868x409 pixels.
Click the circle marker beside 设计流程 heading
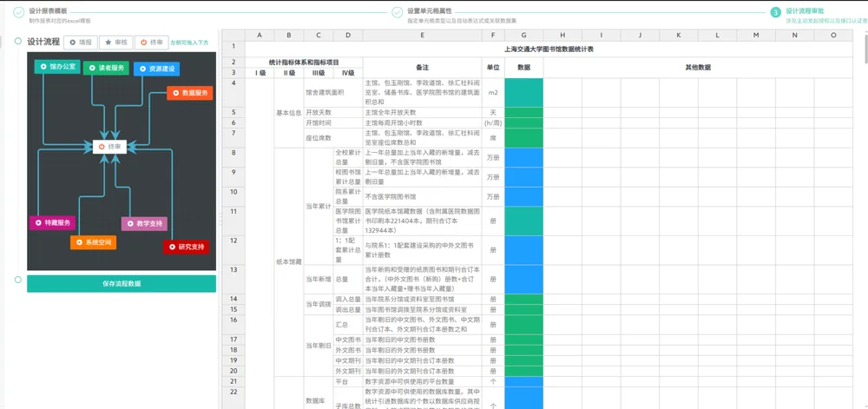pos(18,41)
